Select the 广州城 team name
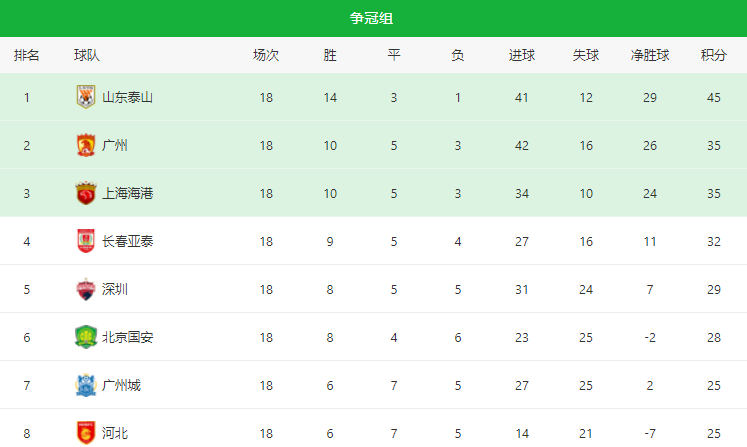747x447 pixels. tap(121, 385)
